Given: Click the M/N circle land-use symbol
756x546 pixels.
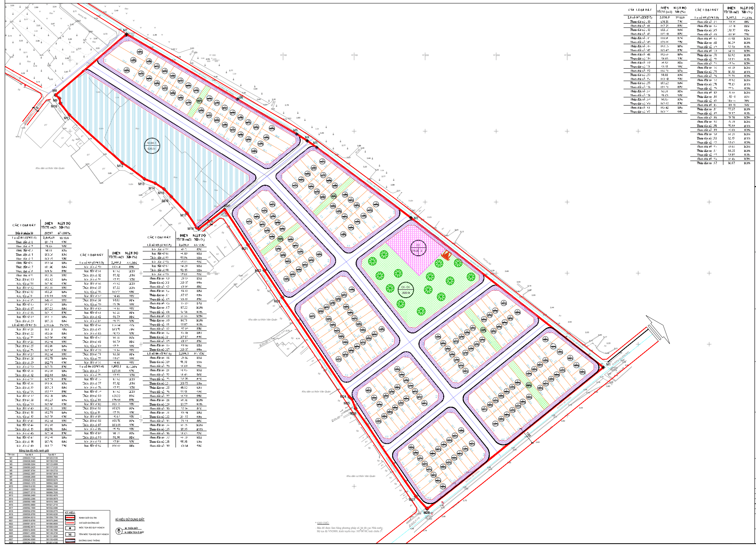Looking at the screenshot, I should [119, 531].
